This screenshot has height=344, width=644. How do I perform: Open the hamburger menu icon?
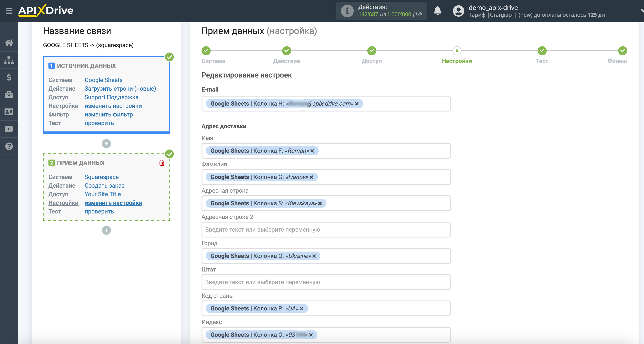click(x=9, y=11)
